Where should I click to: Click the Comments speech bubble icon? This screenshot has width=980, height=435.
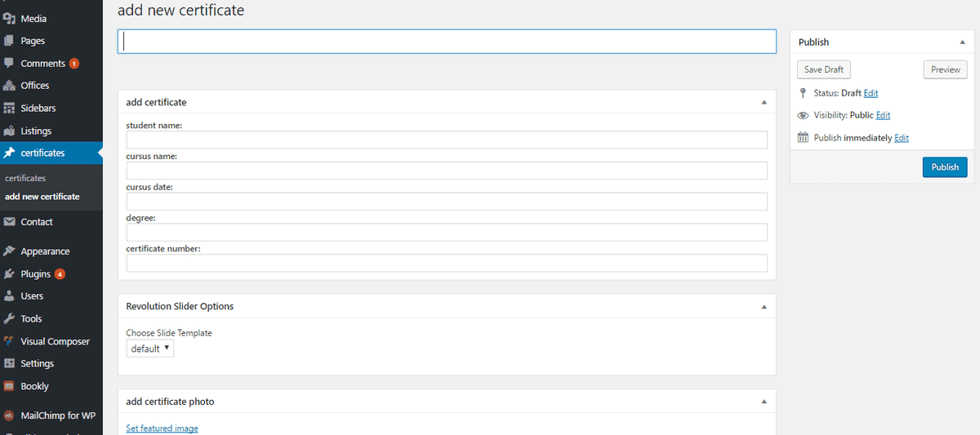(x=9, y=63)
